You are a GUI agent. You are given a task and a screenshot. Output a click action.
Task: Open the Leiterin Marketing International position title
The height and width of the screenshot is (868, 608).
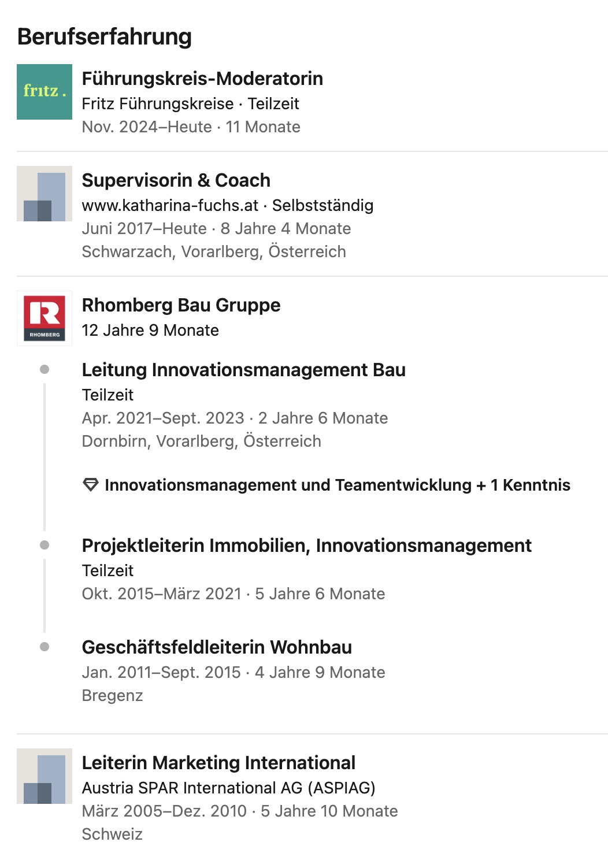(x=218, y=763)
